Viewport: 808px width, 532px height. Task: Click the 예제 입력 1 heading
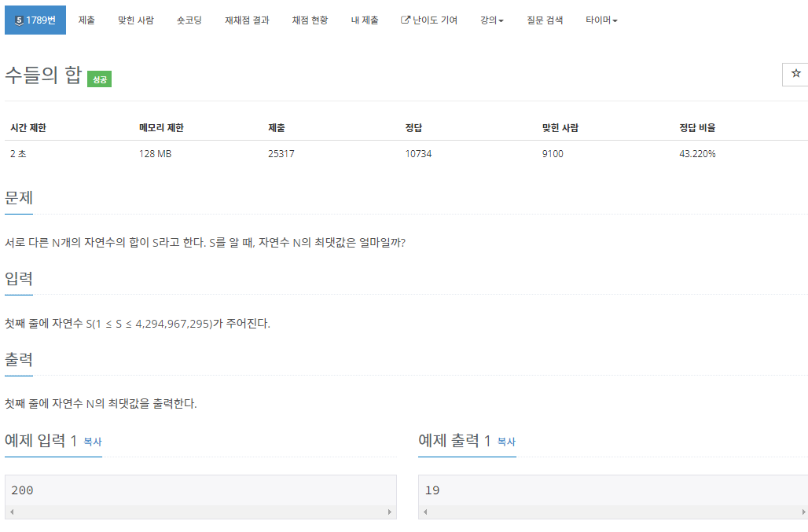[41, 441]
